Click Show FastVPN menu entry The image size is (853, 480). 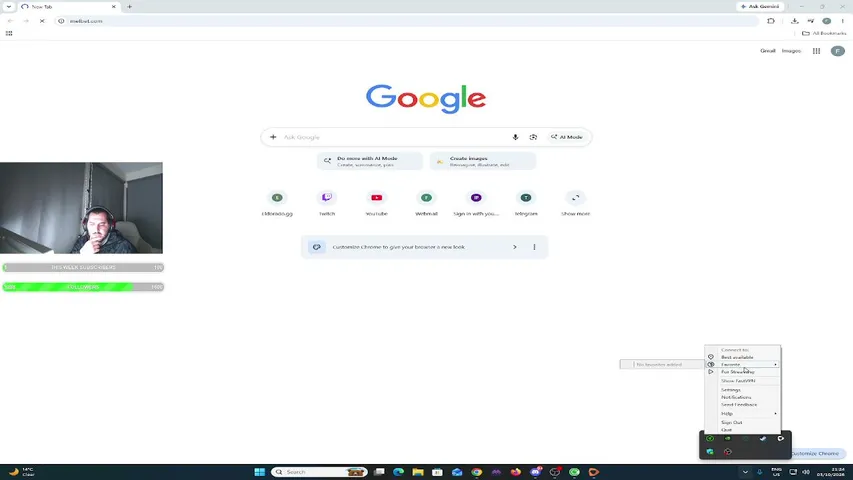pos(743,381)
